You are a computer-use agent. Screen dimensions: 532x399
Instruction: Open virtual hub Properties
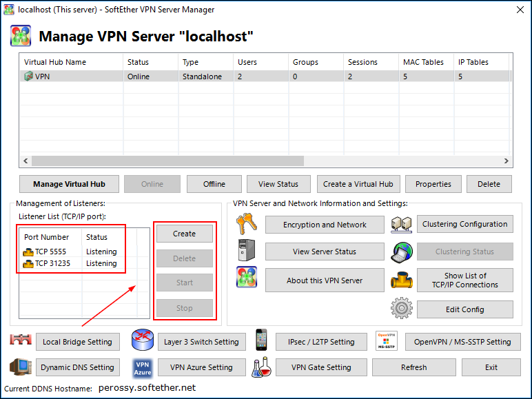point(433,184)
